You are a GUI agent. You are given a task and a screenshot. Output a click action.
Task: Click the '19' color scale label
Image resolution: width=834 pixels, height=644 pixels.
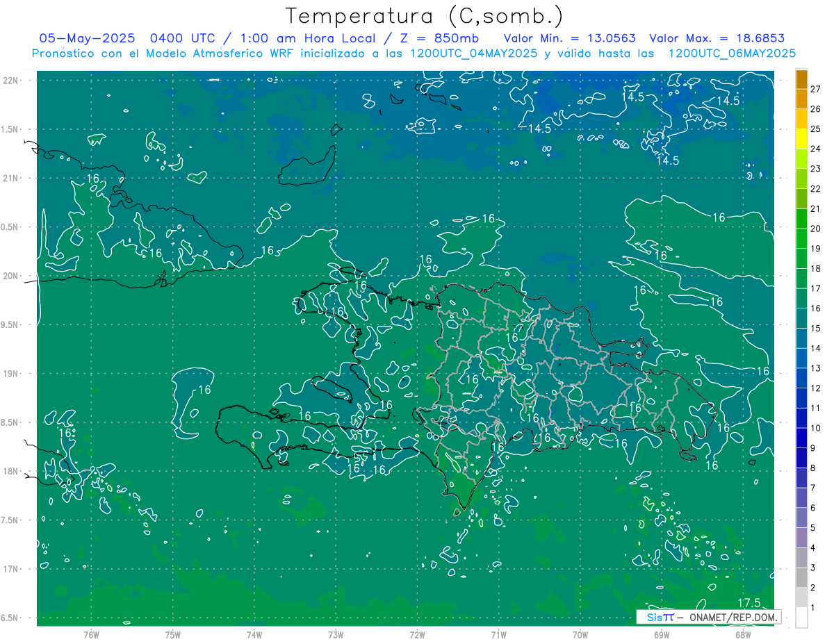click(x=816, y=249)
